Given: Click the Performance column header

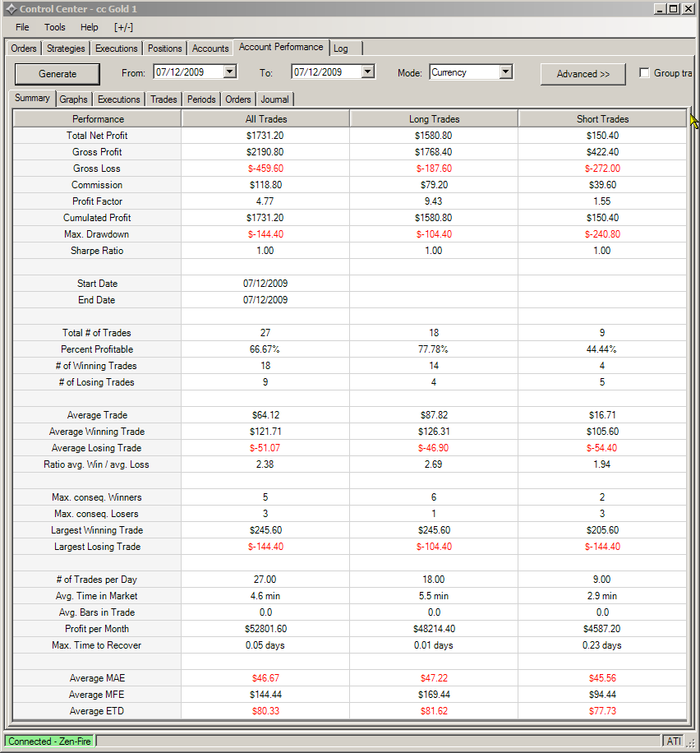Looking at the screenshot, I should click(x=98, y=118).
